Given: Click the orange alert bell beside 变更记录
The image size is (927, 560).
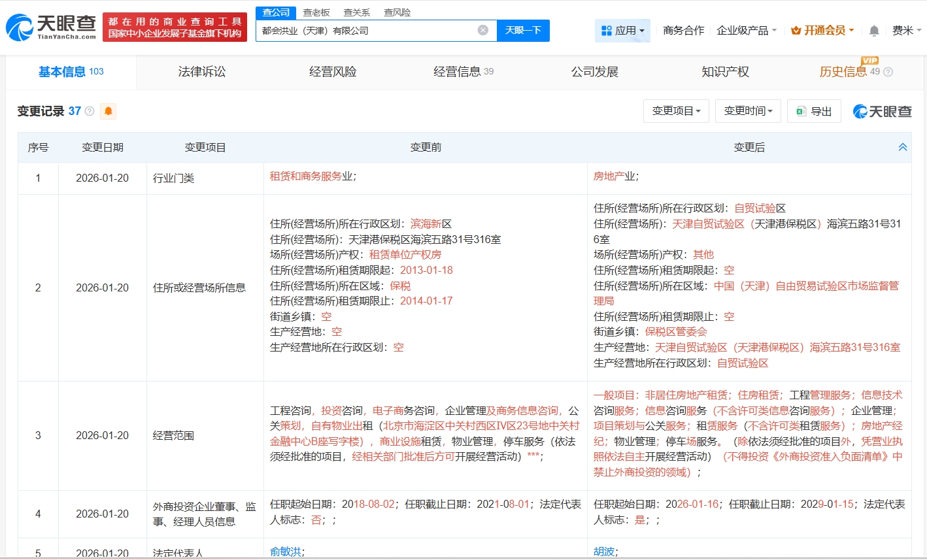Looking at the screenshot, I should click(109, 111).
